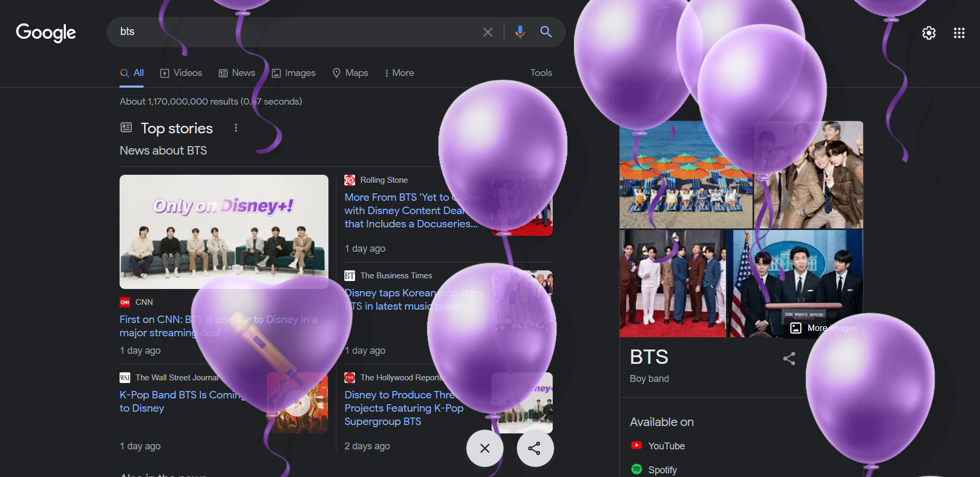Click the Google logo

(46, 32)
